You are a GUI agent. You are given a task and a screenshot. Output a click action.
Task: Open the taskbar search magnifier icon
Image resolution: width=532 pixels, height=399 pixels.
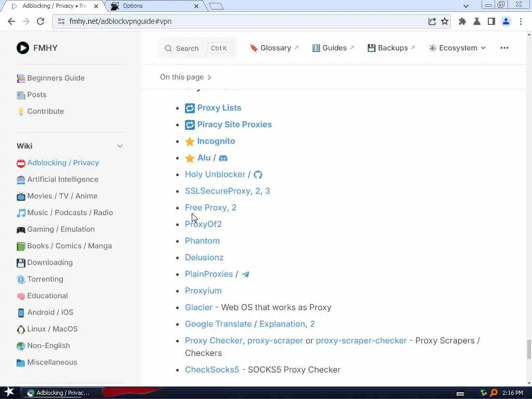[x=494, y=393]
